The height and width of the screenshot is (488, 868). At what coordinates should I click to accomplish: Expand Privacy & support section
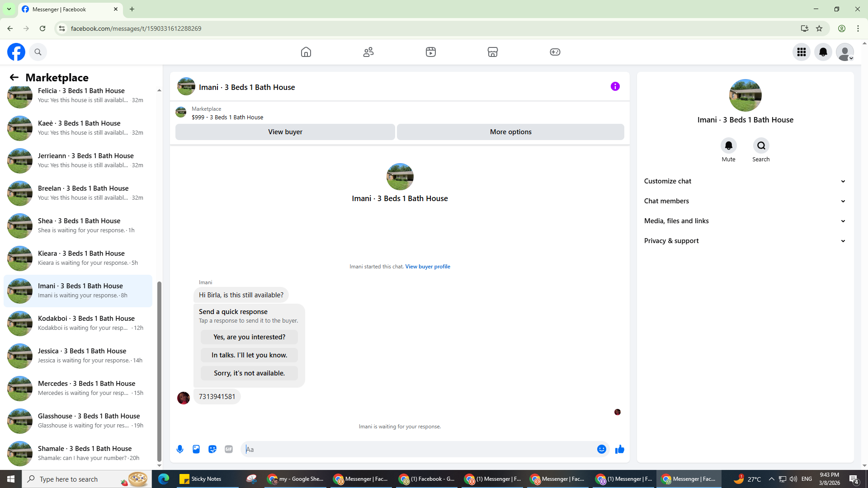pyautogui.click(x=745, y=241)
